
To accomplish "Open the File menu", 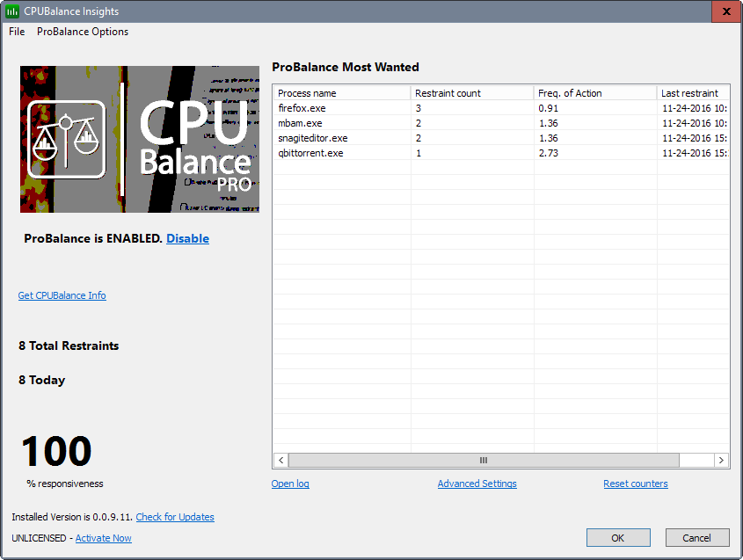I will pos(17,32).
